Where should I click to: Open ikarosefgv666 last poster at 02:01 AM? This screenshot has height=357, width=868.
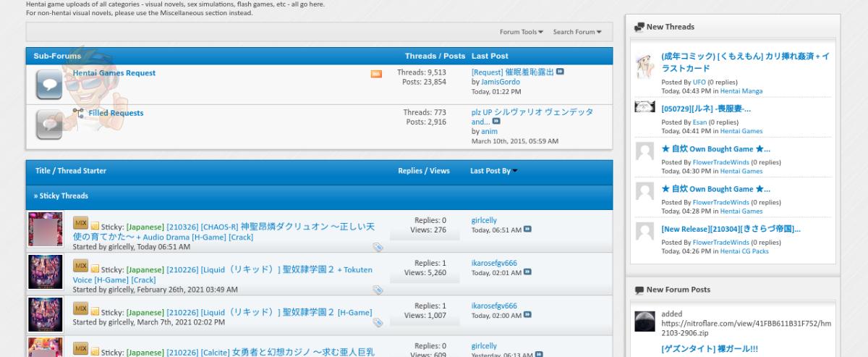[x=494, y=263]
